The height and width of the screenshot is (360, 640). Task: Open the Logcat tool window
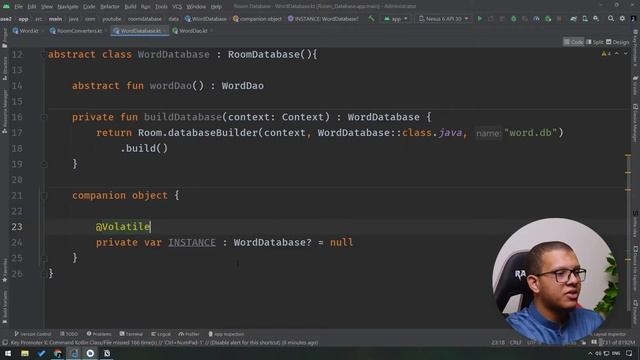click(x=161, y=334)
